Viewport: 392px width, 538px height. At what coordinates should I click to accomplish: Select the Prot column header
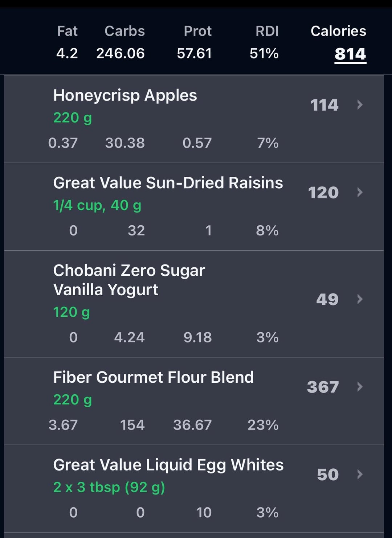197,31
